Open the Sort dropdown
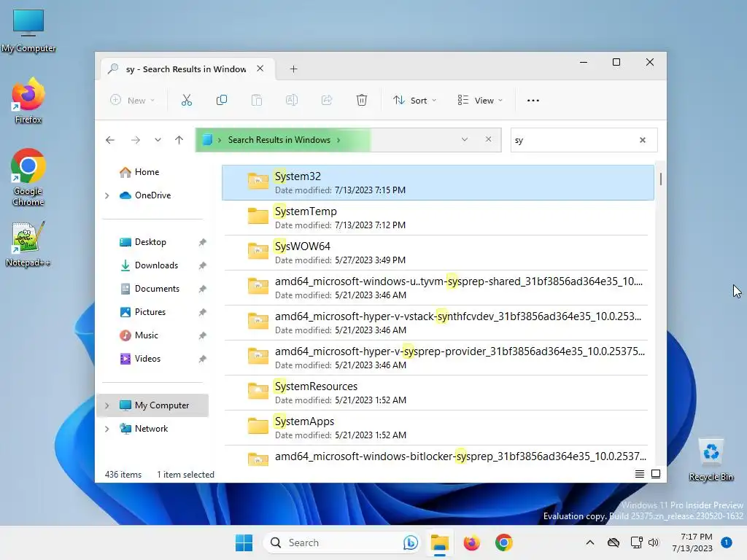This screenshot has height=560, width=747. coord(414,101)
